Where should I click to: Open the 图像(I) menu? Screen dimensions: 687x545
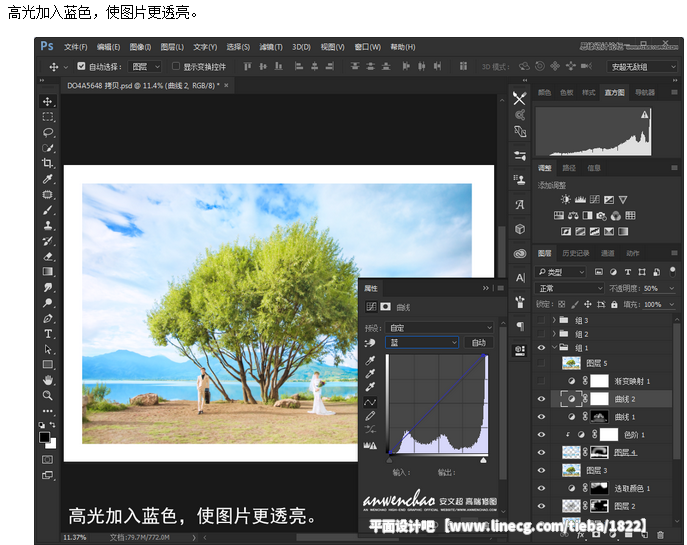(140, 47)
